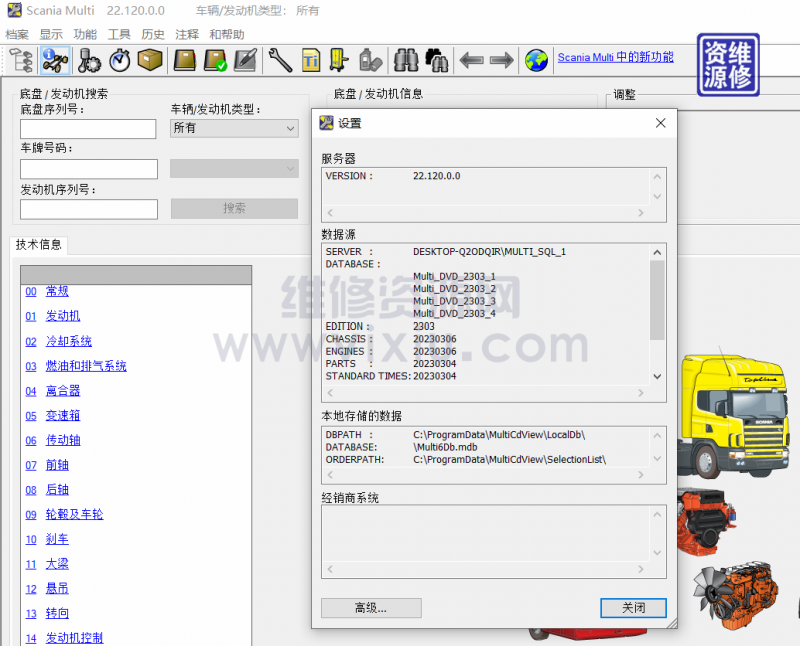Focus the 车牌号码 input field
Viewport: 800px width, 646px height.
tap(89, 169)
